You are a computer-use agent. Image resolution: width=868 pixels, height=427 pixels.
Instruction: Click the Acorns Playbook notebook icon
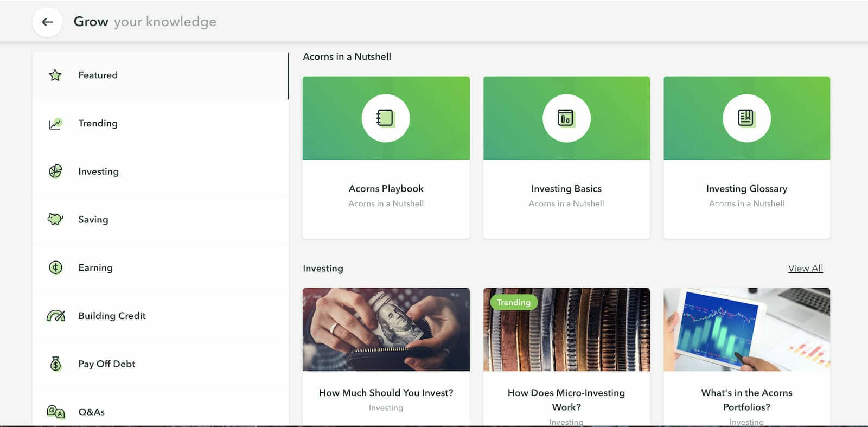coord(386,118)
